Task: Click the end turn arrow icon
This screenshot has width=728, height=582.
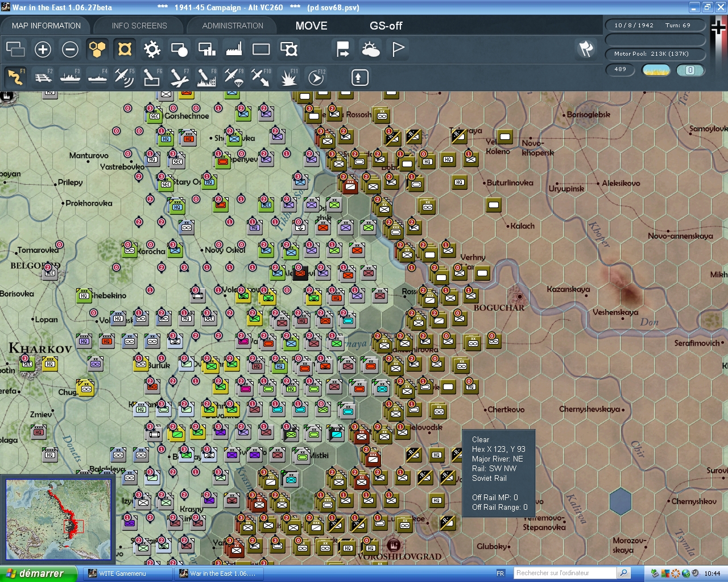Action: click(x=342, y=49)
